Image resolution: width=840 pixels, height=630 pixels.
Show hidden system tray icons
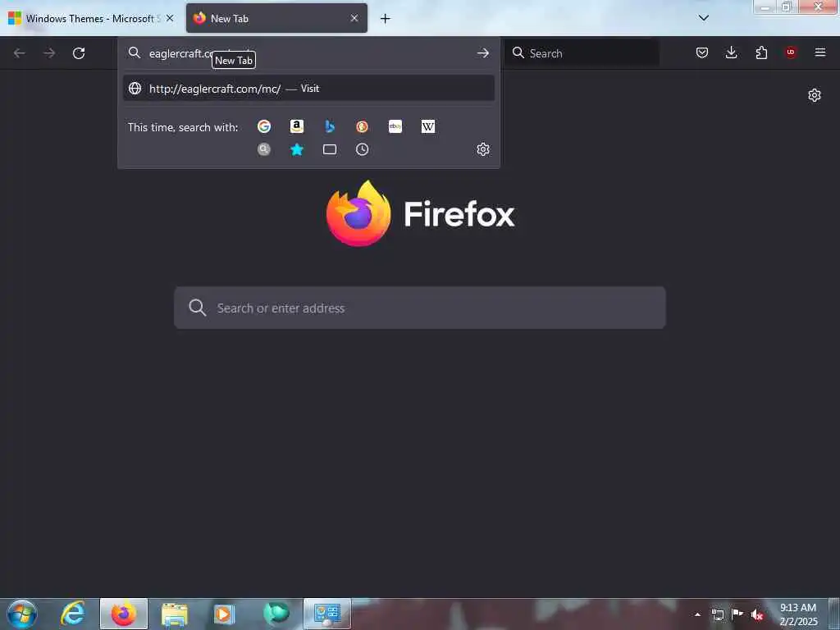697,614
